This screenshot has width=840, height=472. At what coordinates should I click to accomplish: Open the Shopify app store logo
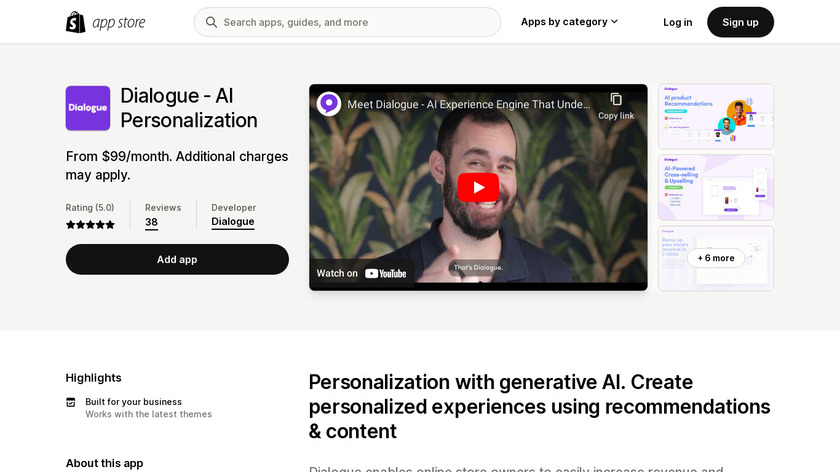click(106, 22)
